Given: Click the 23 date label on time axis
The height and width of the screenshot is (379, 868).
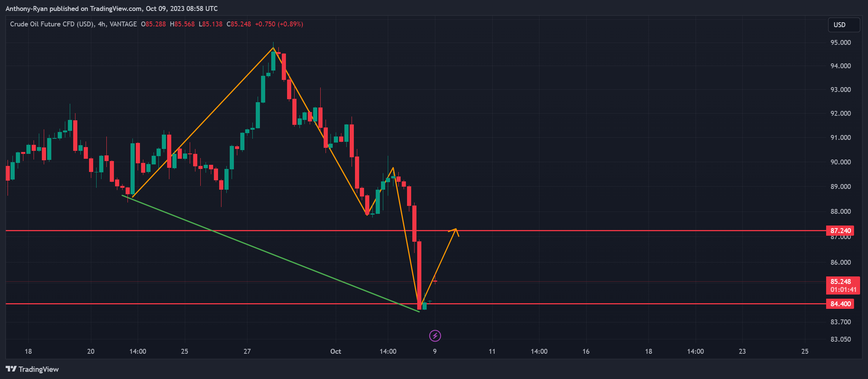Looking at the screenshot, I should (742, 351).
